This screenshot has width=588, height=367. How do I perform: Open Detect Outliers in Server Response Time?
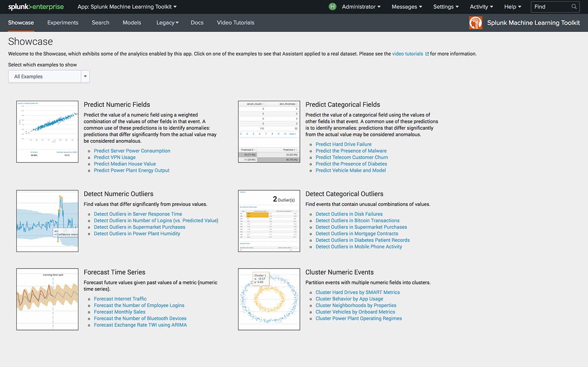tap(138, 214)
